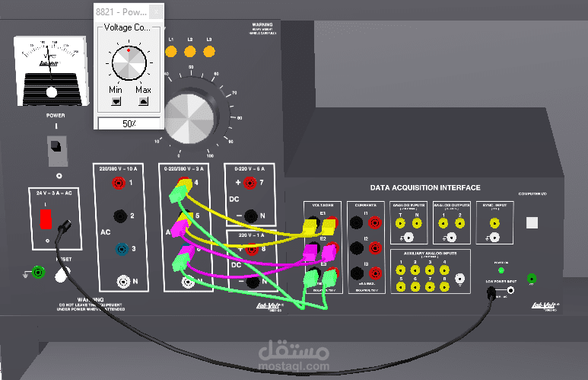Click black I2 current input terminal
This screenshot has width=588, height=380.
pos(357,248)
